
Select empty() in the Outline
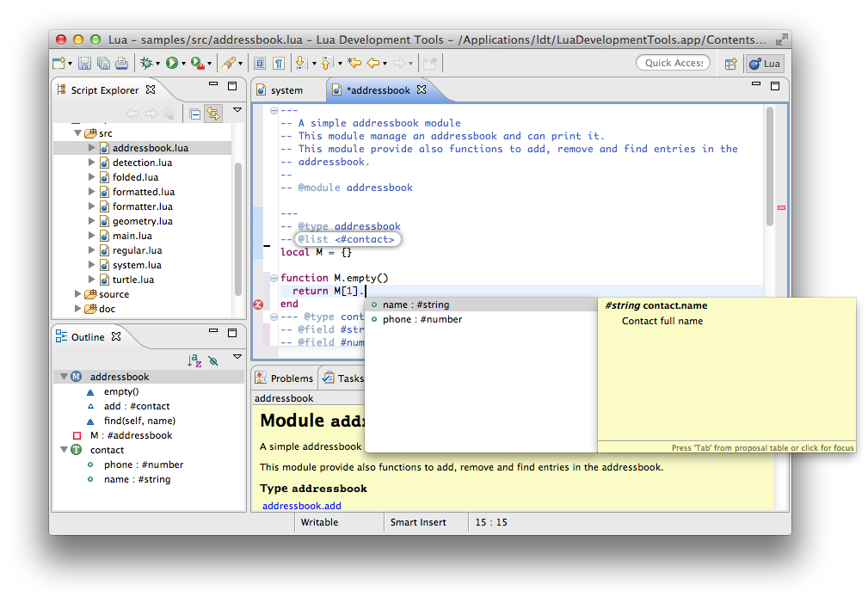pos(121,391)
